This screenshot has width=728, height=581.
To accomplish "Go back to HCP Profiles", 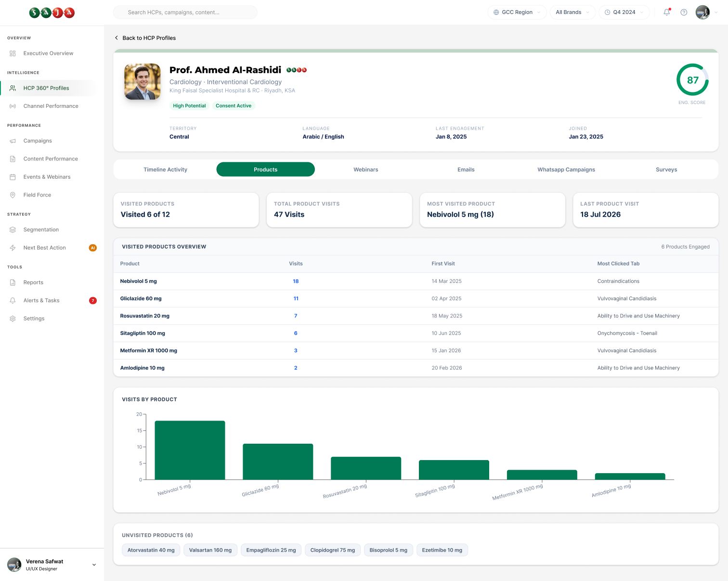I will (x=145, y=38).
